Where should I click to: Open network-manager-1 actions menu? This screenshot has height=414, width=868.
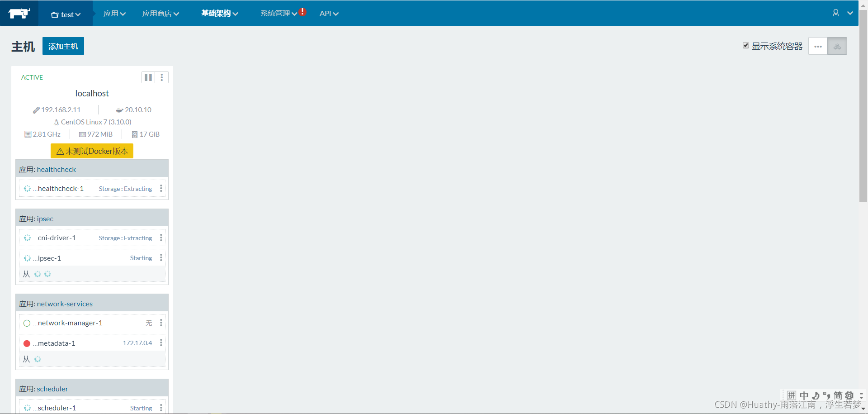coord(161,323)
